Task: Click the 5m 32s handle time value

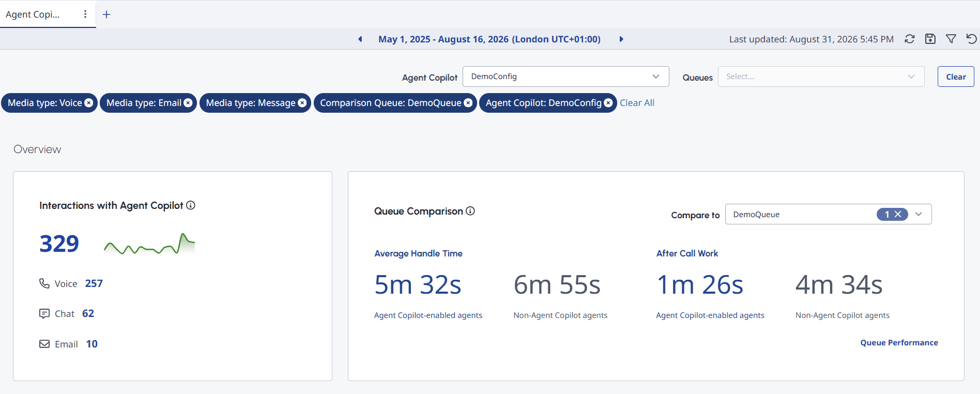Action: coord(418,285)
